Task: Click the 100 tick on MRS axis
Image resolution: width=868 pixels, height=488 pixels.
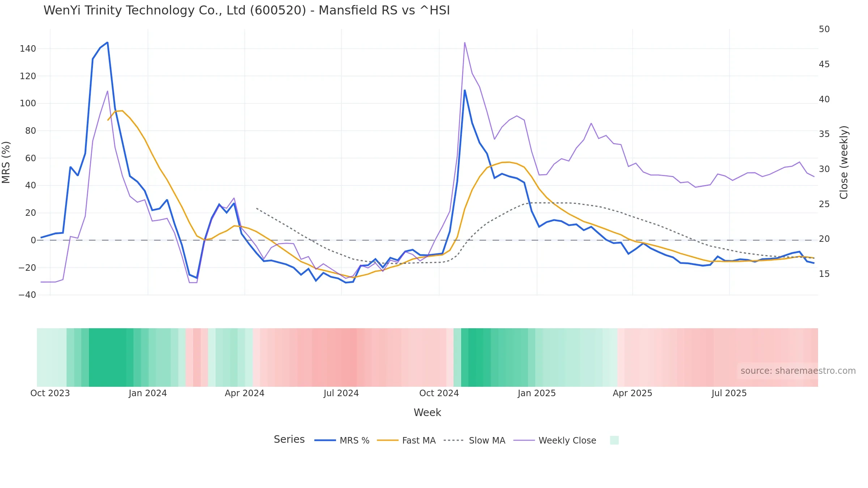Action: pyautogui.click(x=28, y=103)
